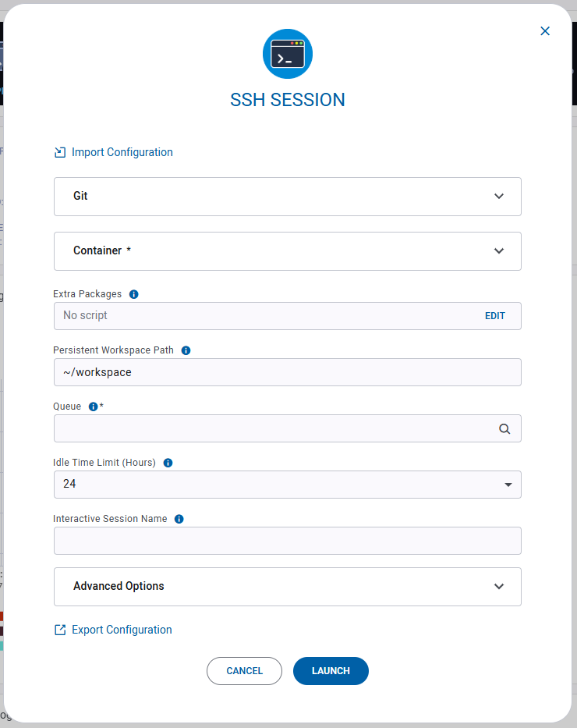Image resolution: width=577 pixels, height=728 pixels.
Task: Click EDIT for Extra Packages script
Action: point(494,315)
